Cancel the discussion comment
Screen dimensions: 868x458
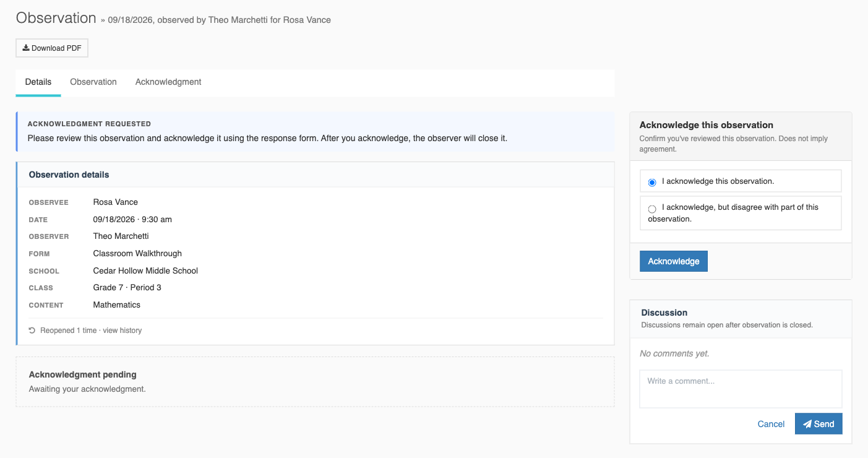(771, 424)
